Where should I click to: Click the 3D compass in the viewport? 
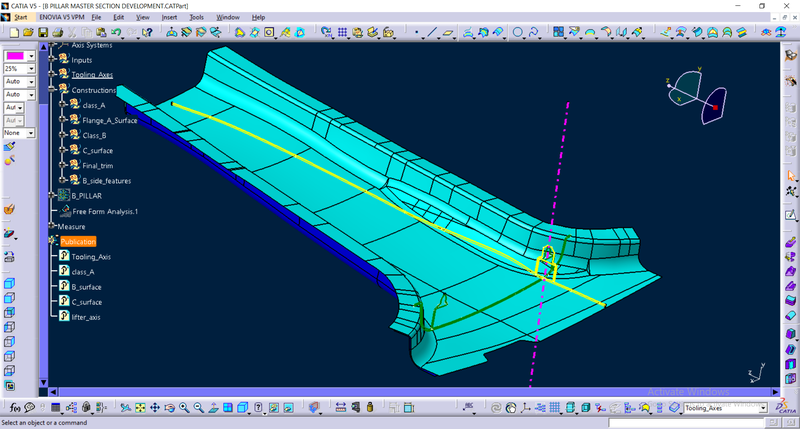697,96
